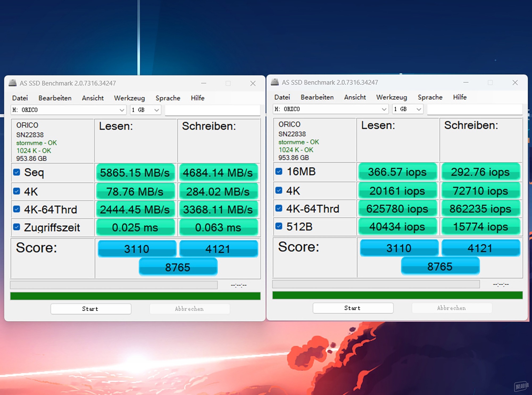The width and height of the screenshot is (532, 395).
Task: Click Start button in left window
Action: pos(91,309)
